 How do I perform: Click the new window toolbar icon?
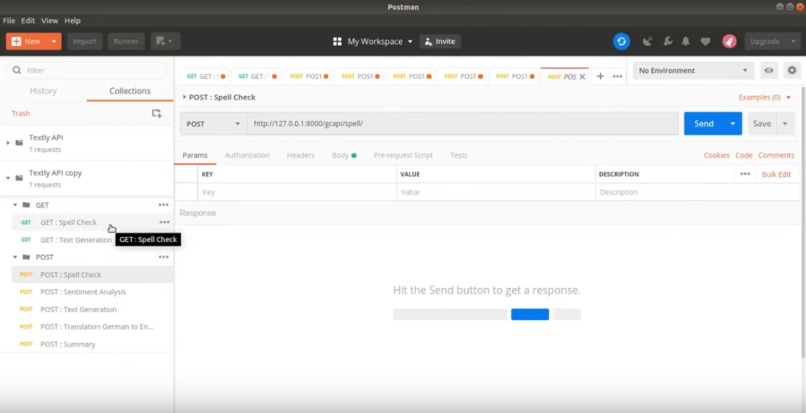tap(166, 41)
